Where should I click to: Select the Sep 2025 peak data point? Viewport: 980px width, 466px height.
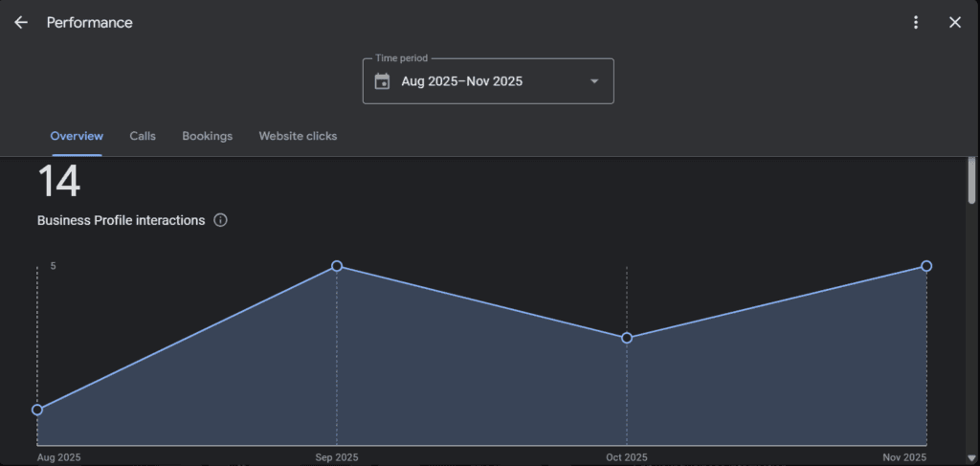(x=337, y=266)
